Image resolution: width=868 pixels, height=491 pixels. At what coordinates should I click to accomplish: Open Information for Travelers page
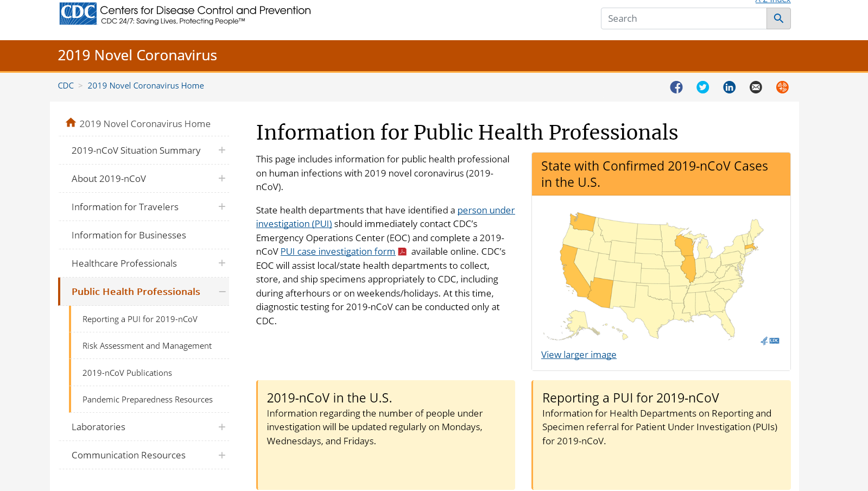[x=125, y=207]
